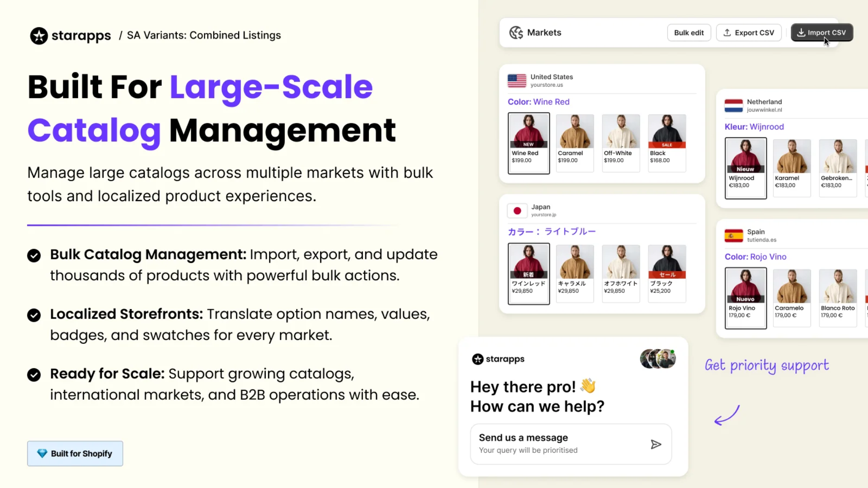The height and width of the screenshot is (488, 868).
Task: Click the checkmark beside Ready for Scale
Action: 34,375
